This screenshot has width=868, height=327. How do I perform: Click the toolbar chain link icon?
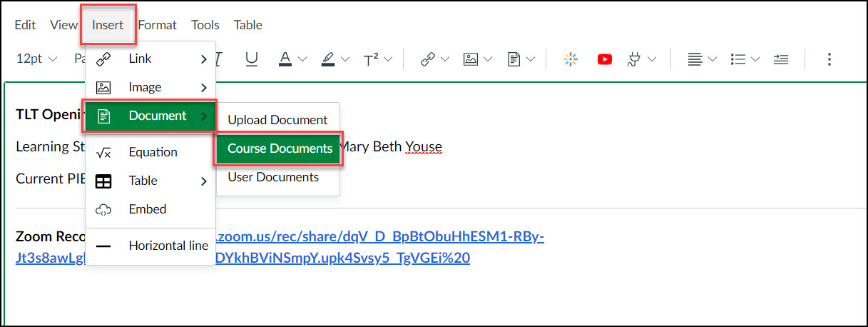(428, 59)
